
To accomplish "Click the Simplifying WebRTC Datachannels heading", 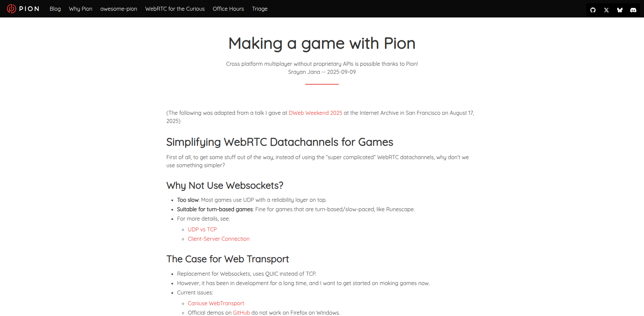I will (x=280, y=142).
